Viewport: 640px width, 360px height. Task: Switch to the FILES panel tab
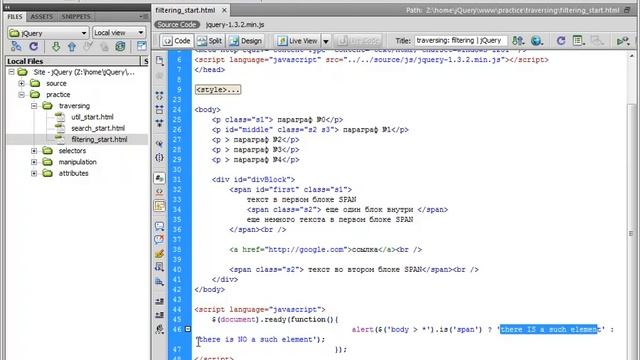15,17
